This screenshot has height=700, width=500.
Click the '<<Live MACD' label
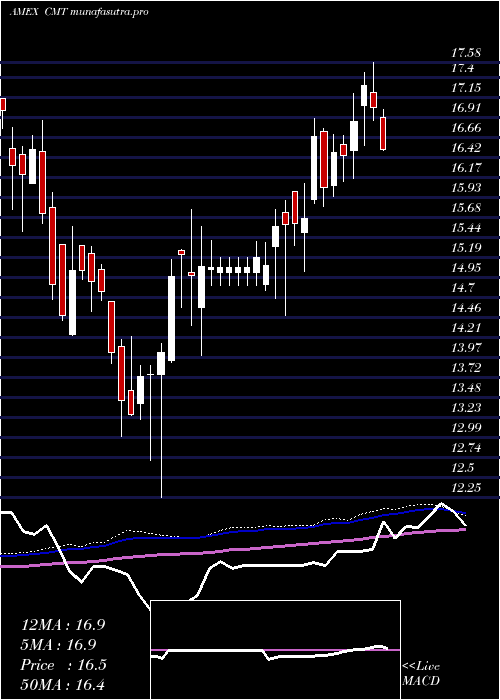(x=421, y=674)
